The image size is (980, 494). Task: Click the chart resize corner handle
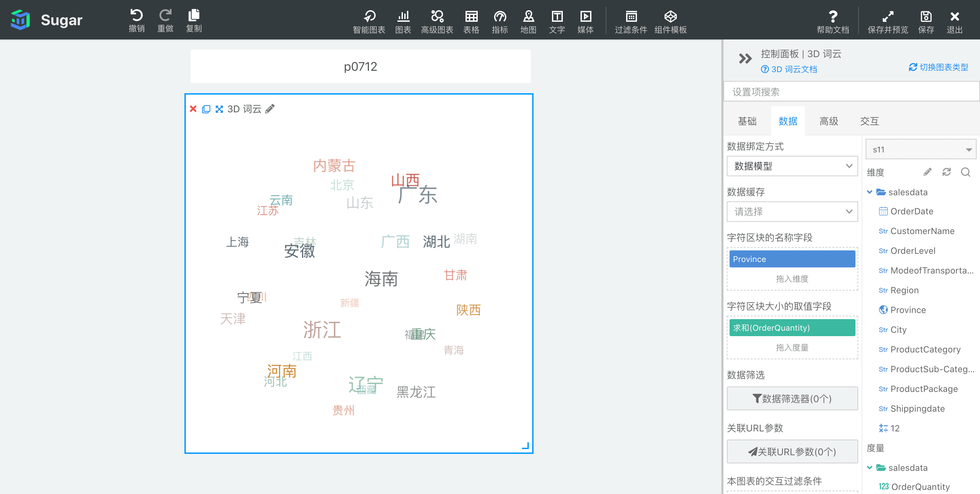point(525,446)
